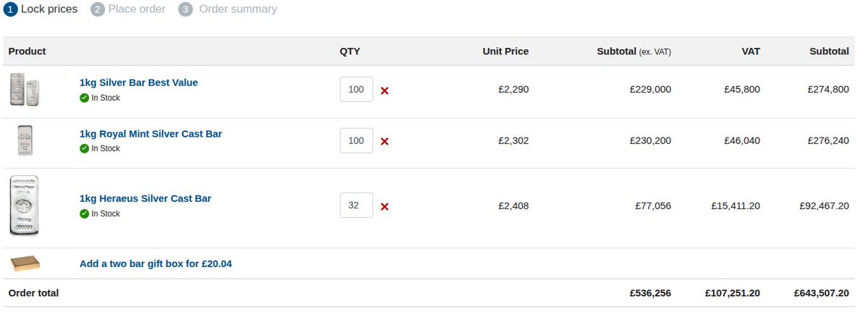Click In Stock checkmark for Heraeus bar
Viewport: 868px width, 325px height.
coord(85,214)
